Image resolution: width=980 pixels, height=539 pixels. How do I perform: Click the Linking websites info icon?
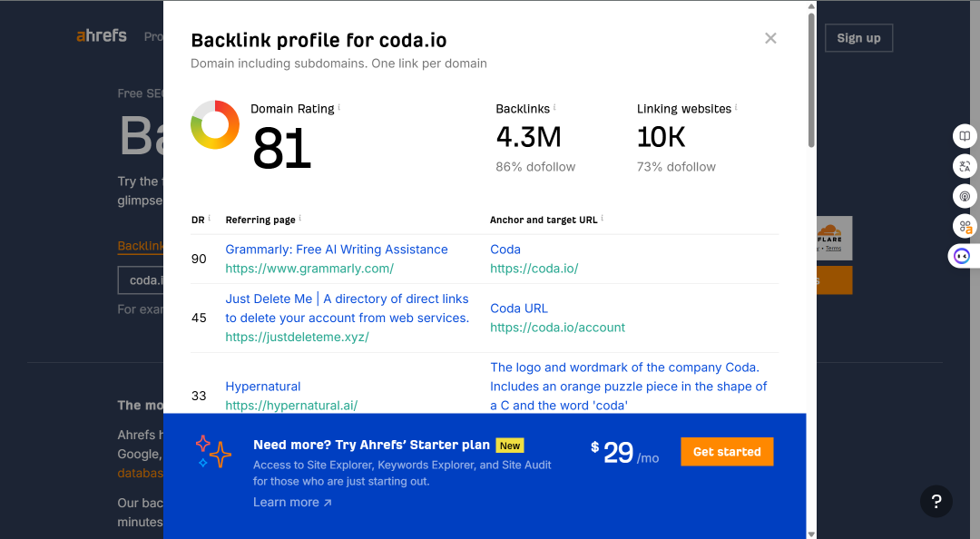[736, 107]
